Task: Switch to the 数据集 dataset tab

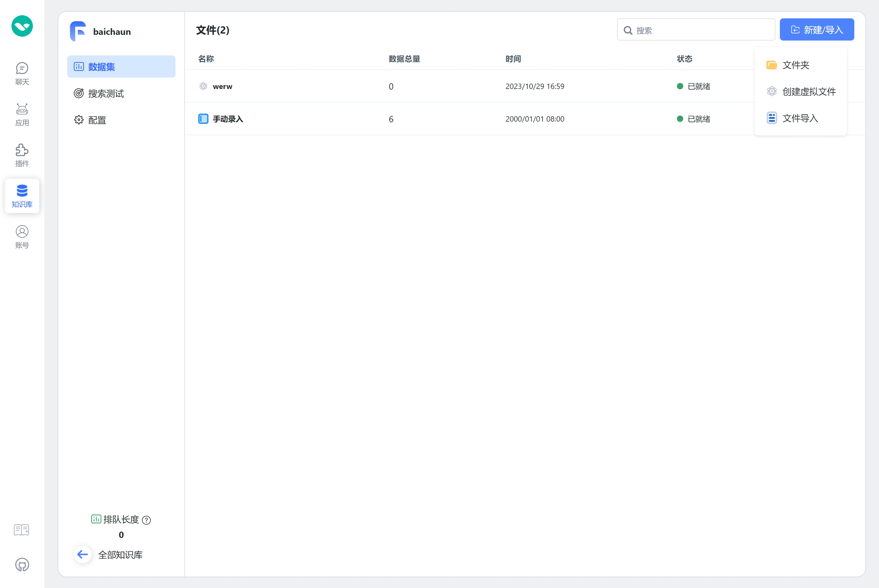Action: [121, 67]
